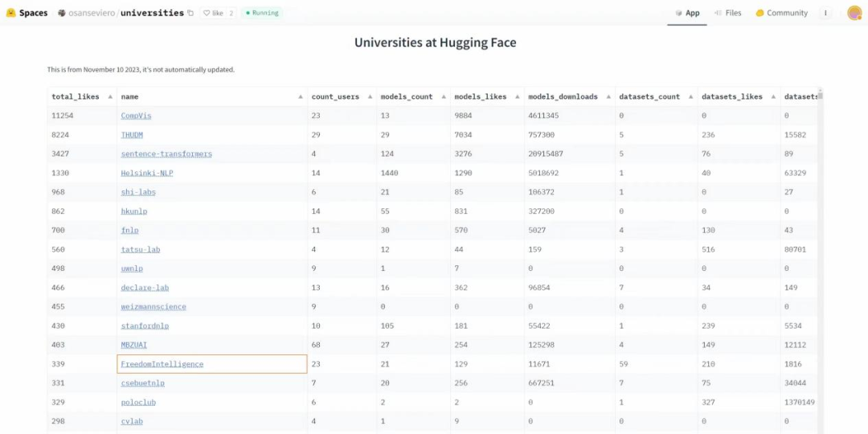Open the stanfordnlp link
The image size is (868, 434).
click(145, 325)
